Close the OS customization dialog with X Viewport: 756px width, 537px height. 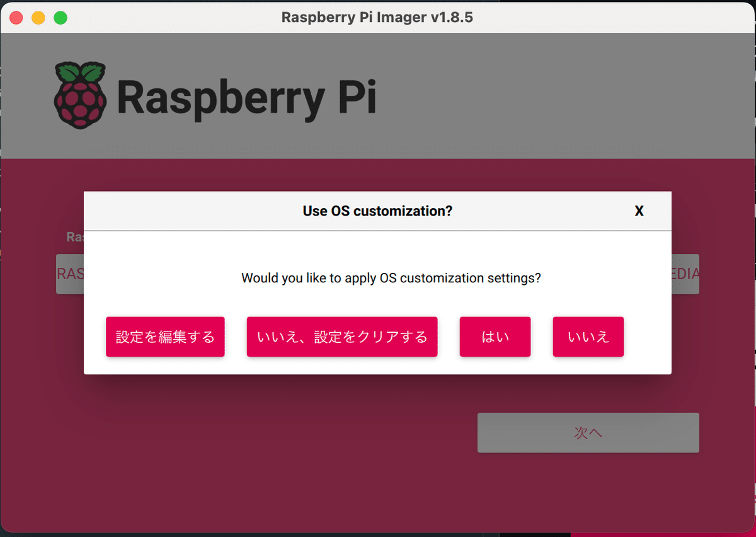639,211
